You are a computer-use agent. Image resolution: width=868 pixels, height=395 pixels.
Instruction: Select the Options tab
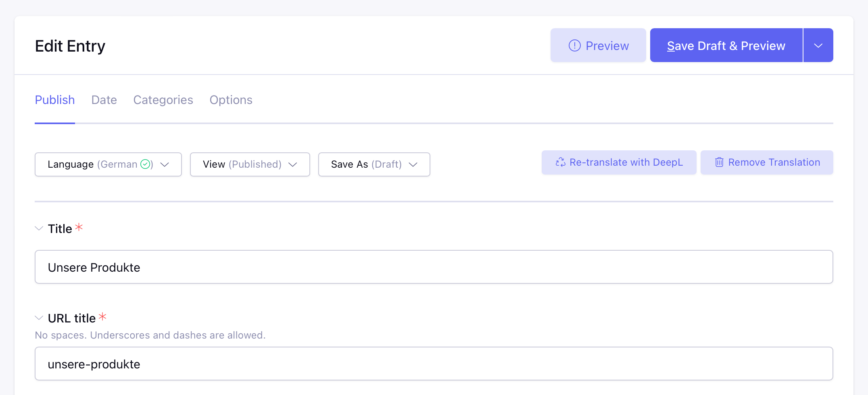pyautogui.click(x=231, y=100)
